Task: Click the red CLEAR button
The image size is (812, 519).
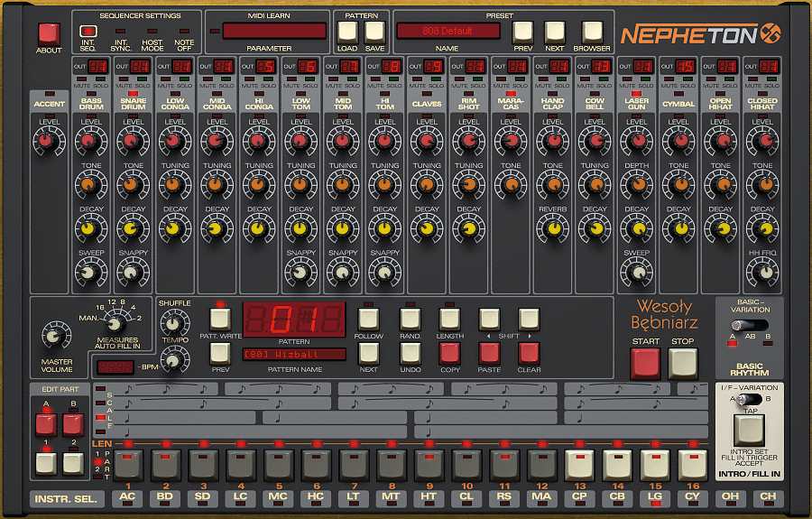Action: pos(529,352)
